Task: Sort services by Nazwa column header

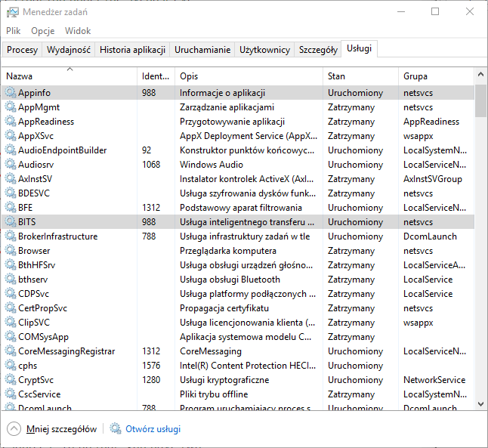Action: pyautogui.click(x=68, y=76)
